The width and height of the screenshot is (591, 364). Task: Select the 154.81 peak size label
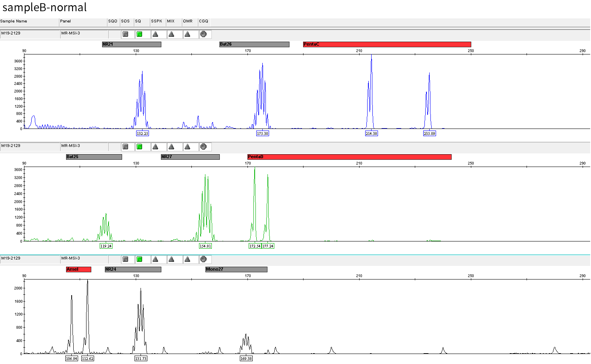tap(205, 246)
